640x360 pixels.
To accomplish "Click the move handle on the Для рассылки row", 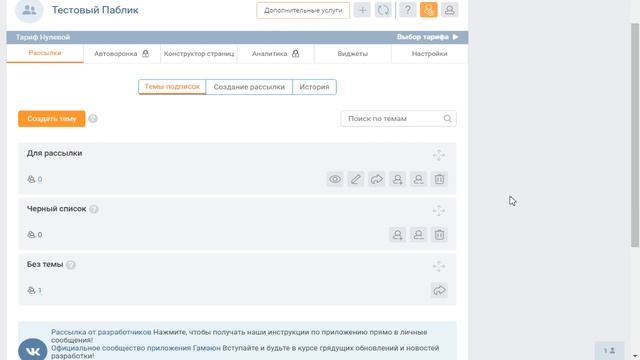I will tap(439, 155).
